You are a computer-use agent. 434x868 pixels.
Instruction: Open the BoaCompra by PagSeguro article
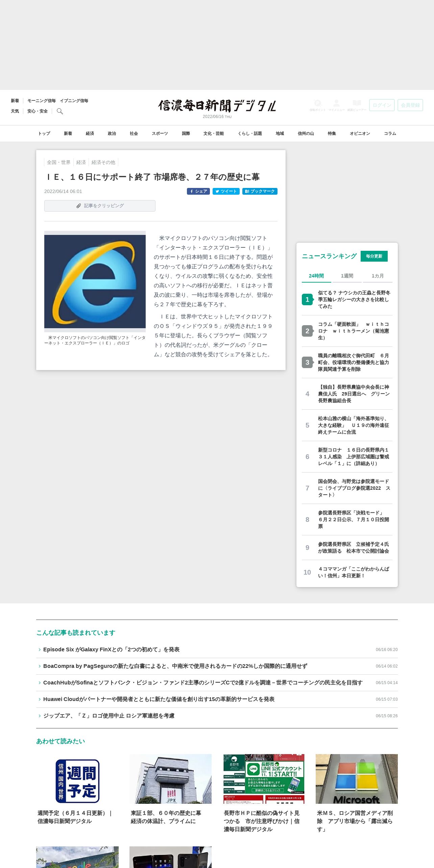click(x=175, y=666)
